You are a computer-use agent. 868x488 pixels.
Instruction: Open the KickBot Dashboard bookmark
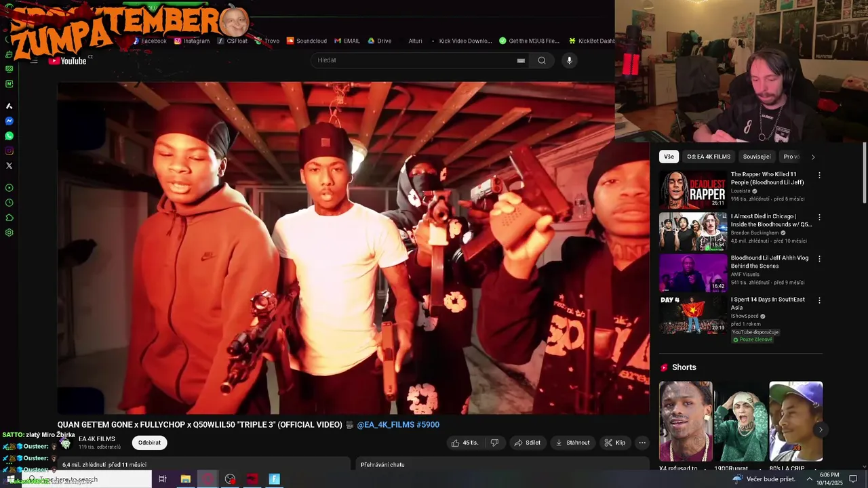click(x=591, y=41)
